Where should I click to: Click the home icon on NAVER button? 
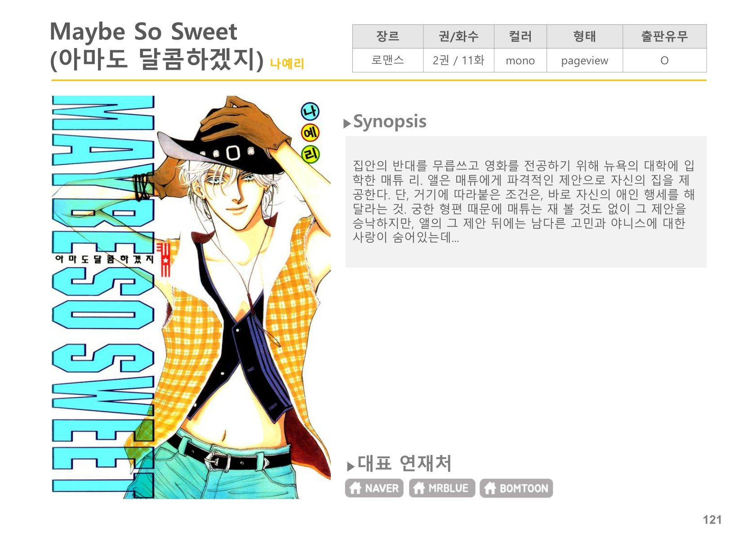click(x=356, y=488)
